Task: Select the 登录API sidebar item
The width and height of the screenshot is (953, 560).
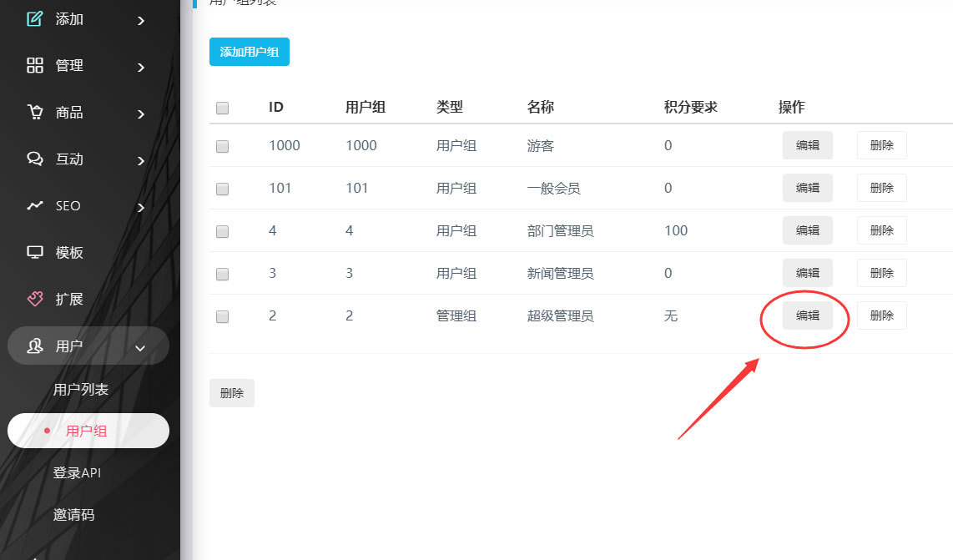Action: click(76, 472)
